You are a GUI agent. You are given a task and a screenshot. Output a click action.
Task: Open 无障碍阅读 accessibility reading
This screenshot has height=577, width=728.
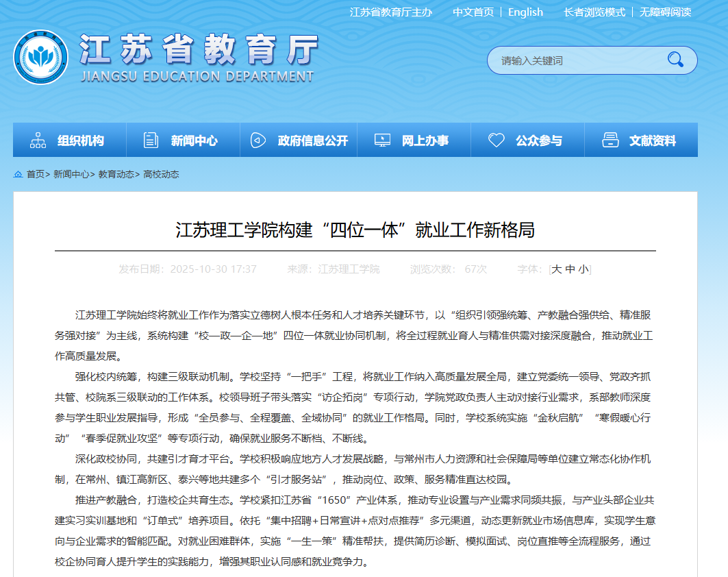[665, 12]
